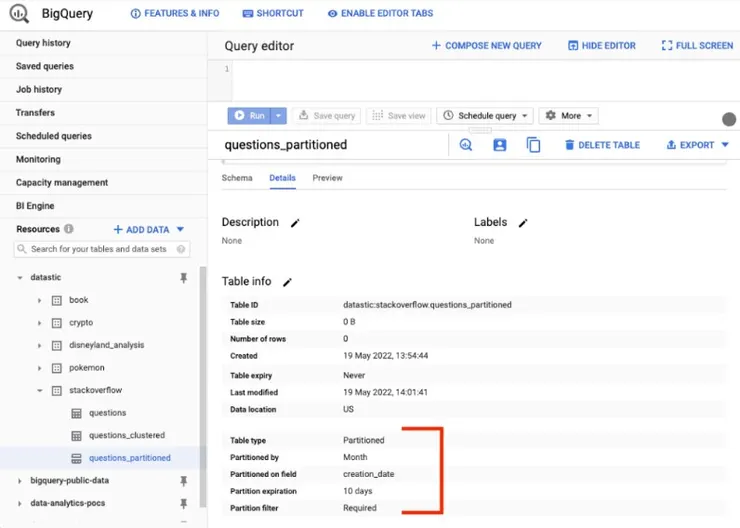Open Saved queries
Image resolution: width=740 pixels, height=528 pixels.
click(45, 66)
